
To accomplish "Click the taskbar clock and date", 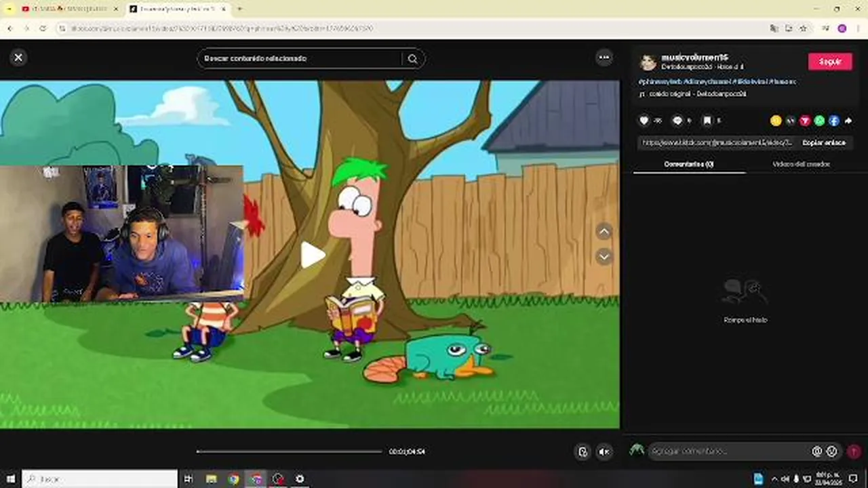I will pos(828,479).
